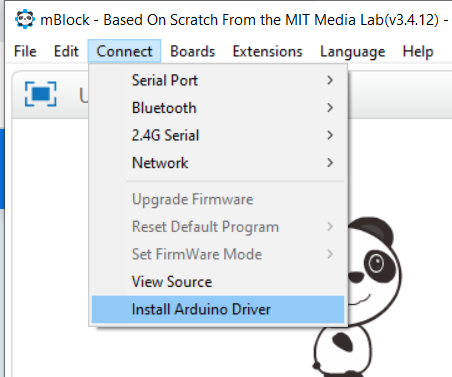Expand Reset Default Program submenu
The height and width of the screenshot is (377, 452).
[218, 227]
